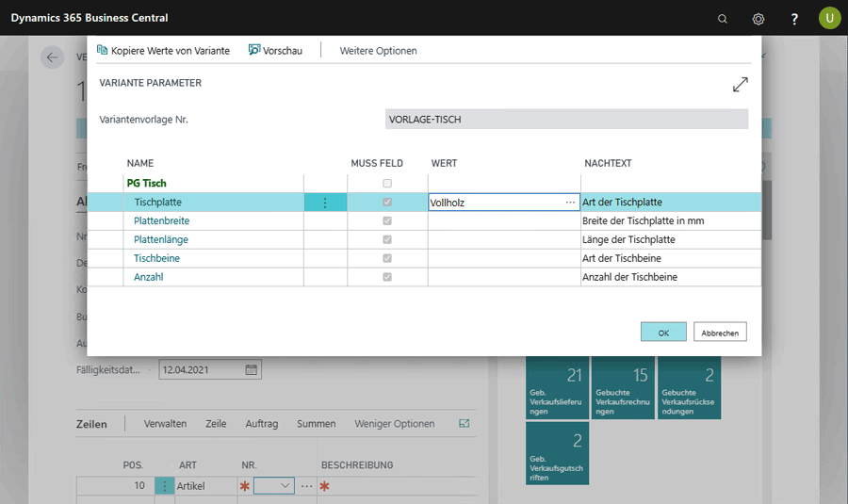Open the Plattenlänge parameter link
The height and width of the screenshot is (504, 848).
(161, 239)
